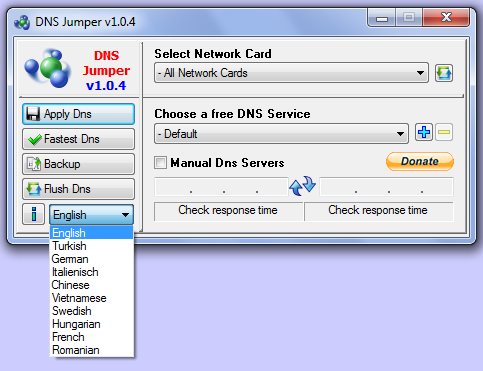Collapse the English language dropdown

[91, 214]
